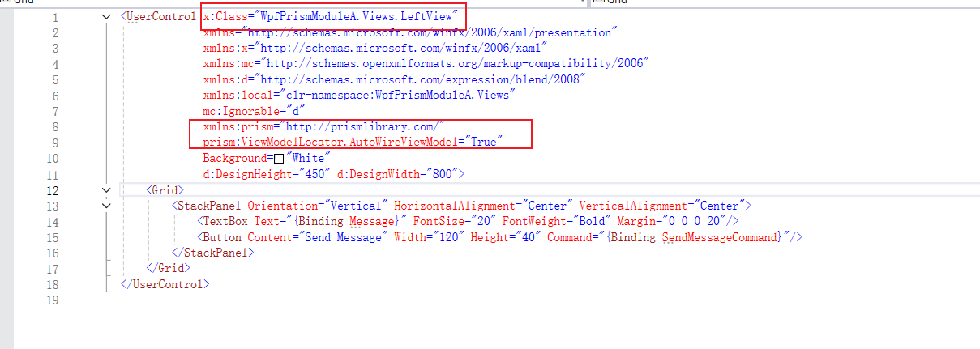Collapse the StackPanel fold on line 13

tap(108, 206)
